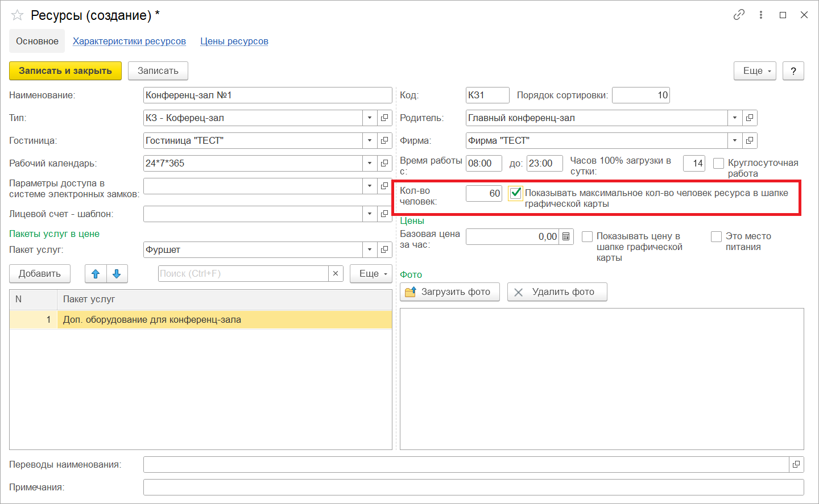
Task: Expand the Пакет услуг dropdown
Action: [370, 249]
